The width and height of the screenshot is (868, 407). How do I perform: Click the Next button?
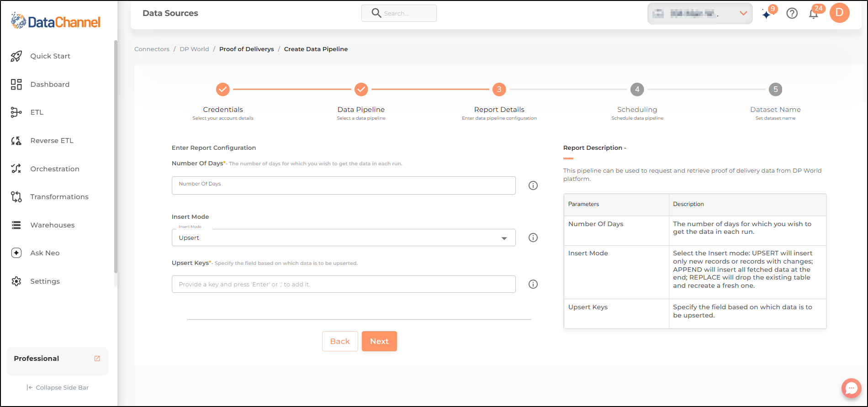click(x=379, y=341)
